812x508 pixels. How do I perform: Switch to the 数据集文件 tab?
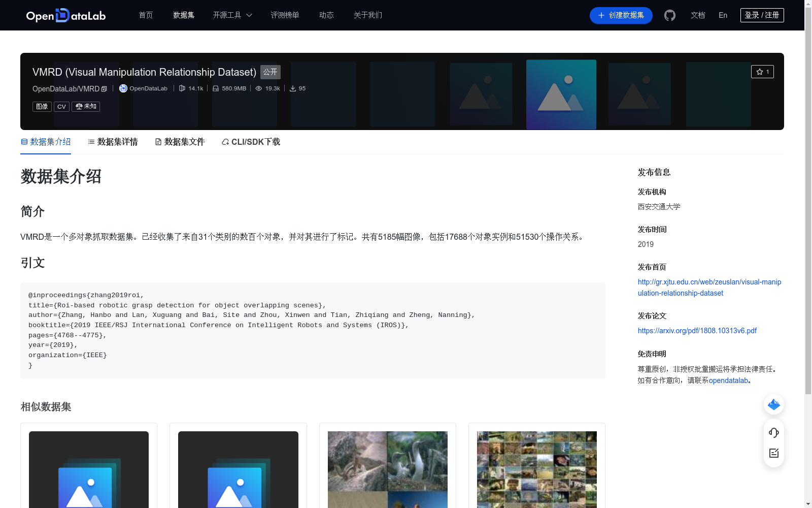pyautogui.click(x=180, y=142)
